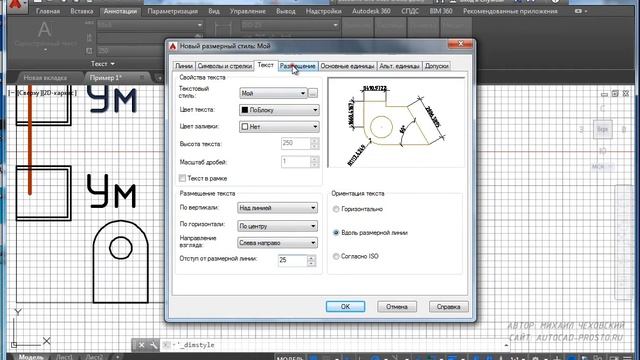This screenshot has height=360, width=640.
Task: Close the Новый размерный стиль dialog
Action: click(460, 44)
